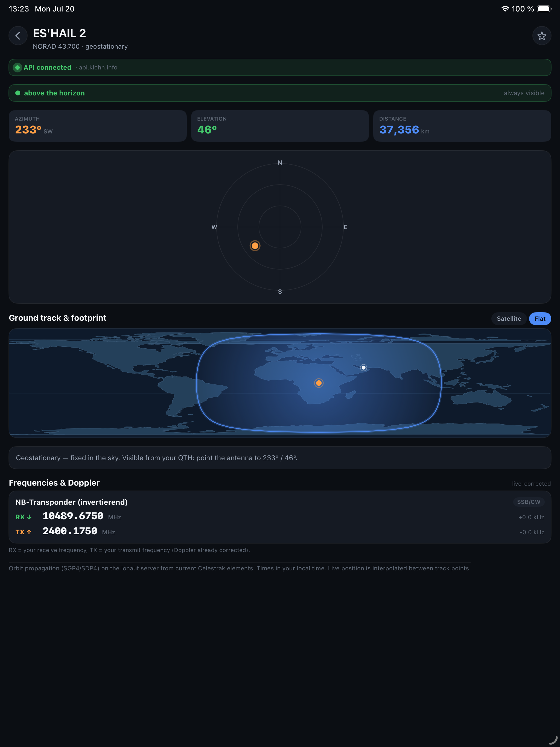
Task: Select 'NB-Transponder (invertierend)' title
Action: tap(72, 502)
